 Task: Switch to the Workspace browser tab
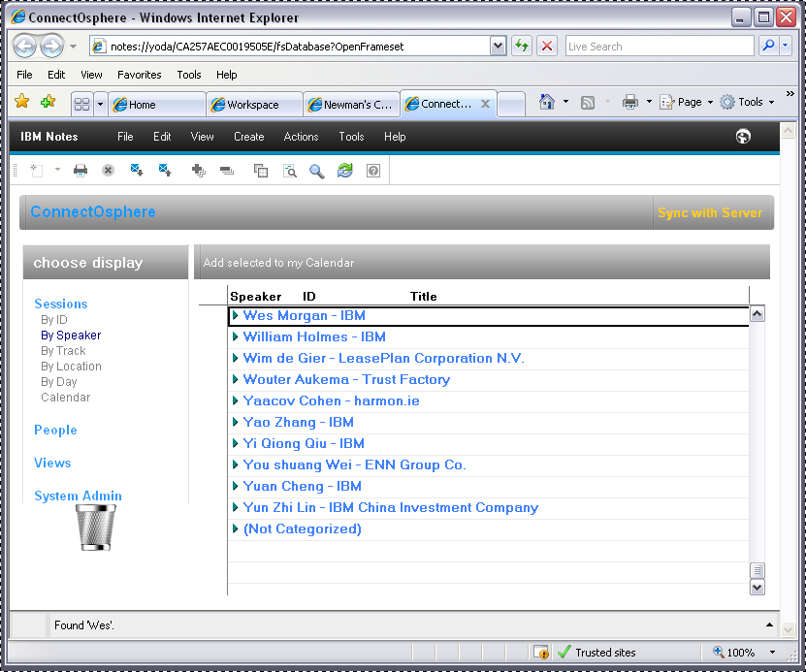[x=252, y=105]
